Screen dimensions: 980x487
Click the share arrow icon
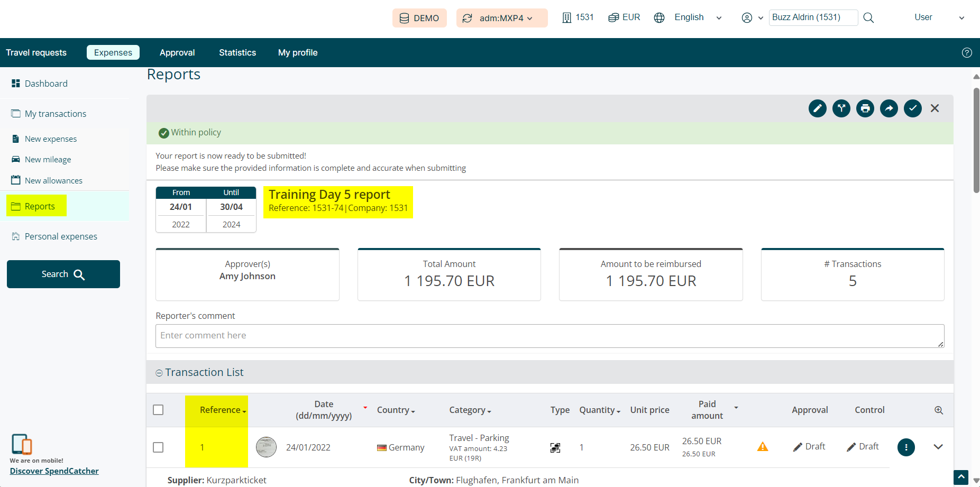(x=889, y=108)
